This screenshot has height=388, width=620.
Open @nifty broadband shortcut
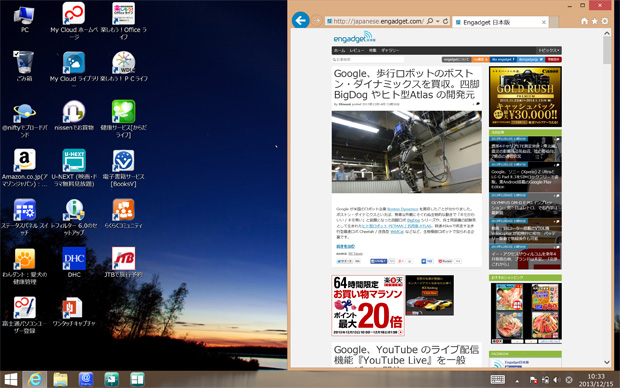pos(25,120)
